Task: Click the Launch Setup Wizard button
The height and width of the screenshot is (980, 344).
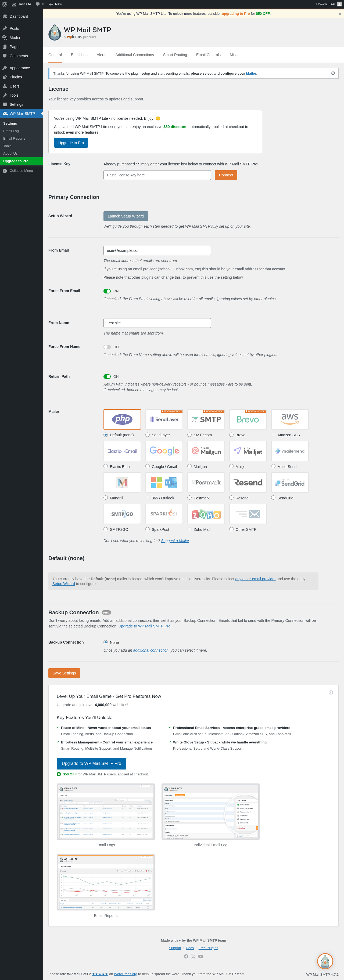Action: pyautogui.click(x=126, y=216)
